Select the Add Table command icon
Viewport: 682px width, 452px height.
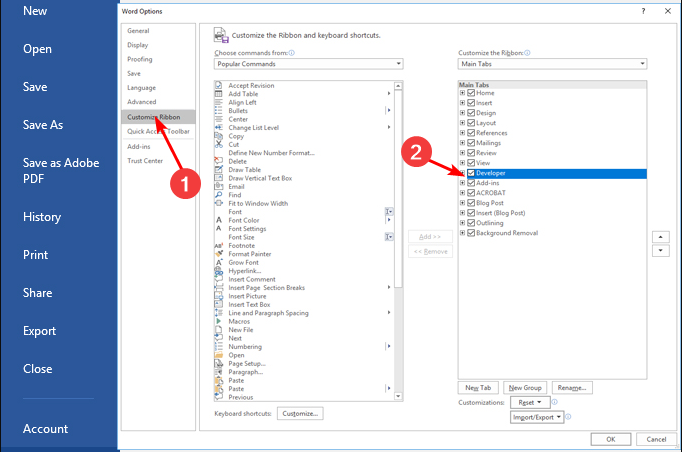point(219,94)
